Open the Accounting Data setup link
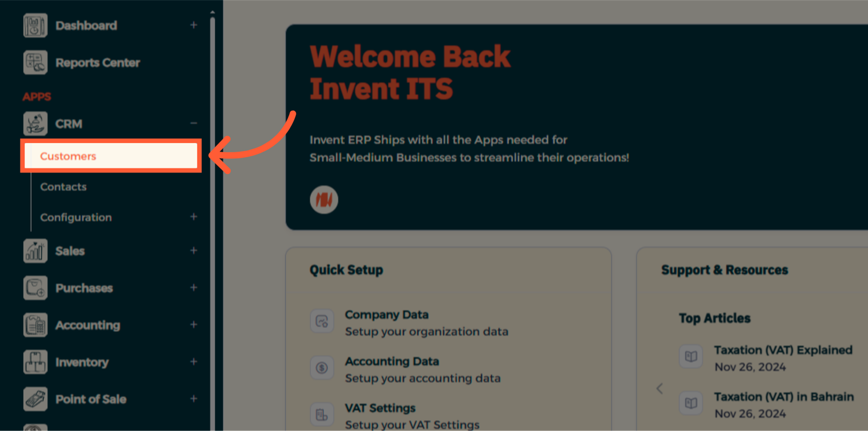The height and width of the screenshot is (431, 868). [x=392, y=361]
